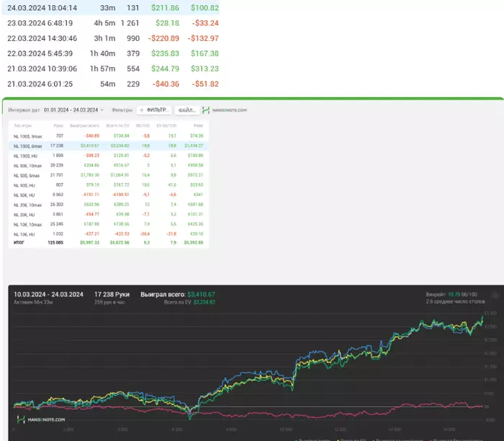Click the 4h 5m session duration

tap(104, 23)
